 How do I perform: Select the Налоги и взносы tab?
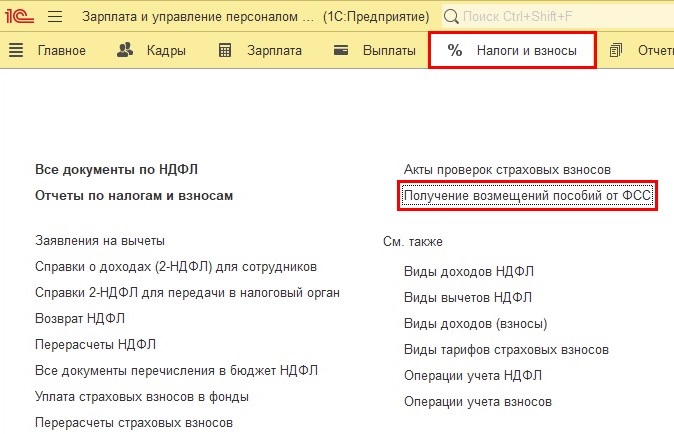coord(512,50)
